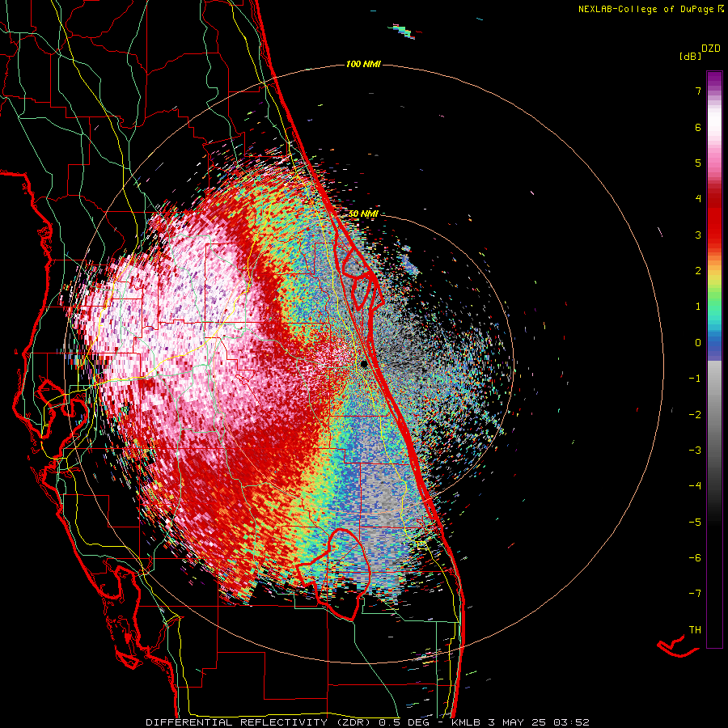The width and height of the screenshot is (728, 728).
Task: Click the black KMLB radar site dot
Action: [364, 365]
